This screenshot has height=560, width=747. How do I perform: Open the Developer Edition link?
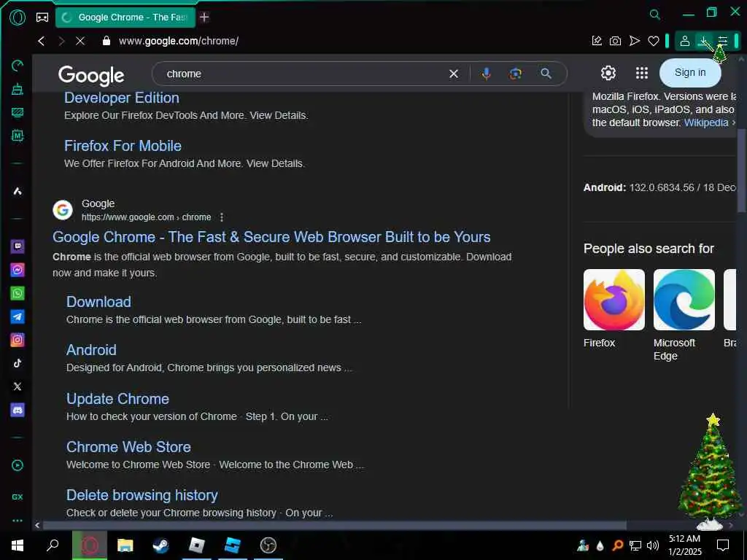point(122,98)
